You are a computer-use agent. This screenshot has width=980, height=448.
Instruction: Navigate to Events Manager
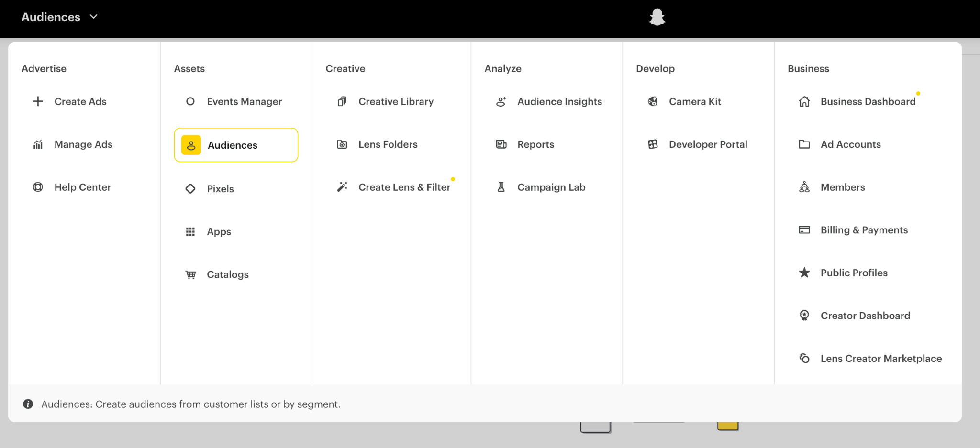[245, 101]
